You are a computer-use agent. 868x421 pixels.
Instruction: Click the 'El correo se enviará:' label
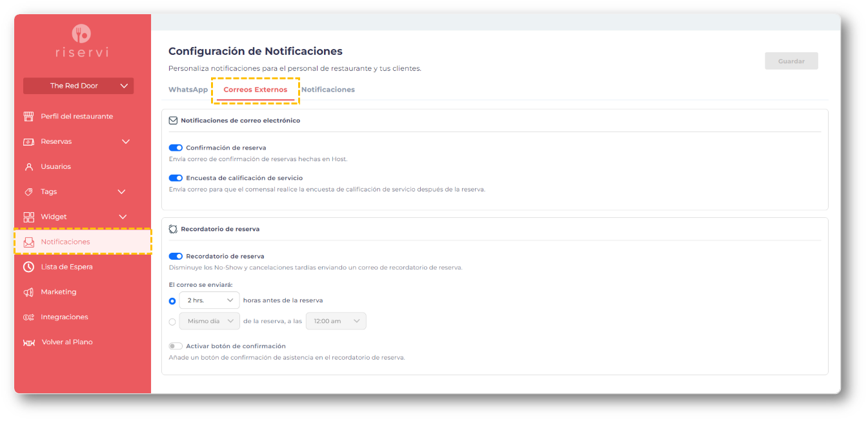pos(201,284)
